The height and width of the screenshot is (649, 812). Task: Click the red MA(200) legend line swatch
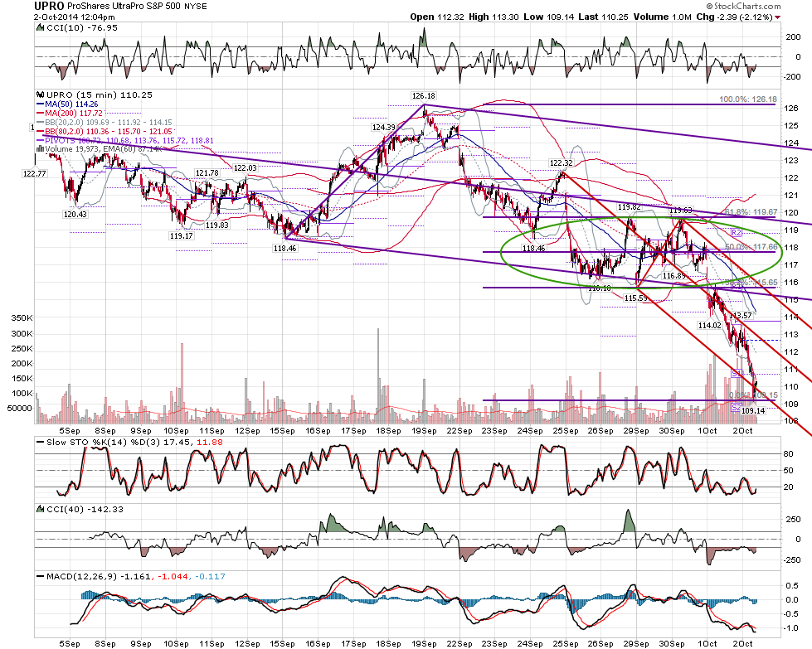point(40,114)
